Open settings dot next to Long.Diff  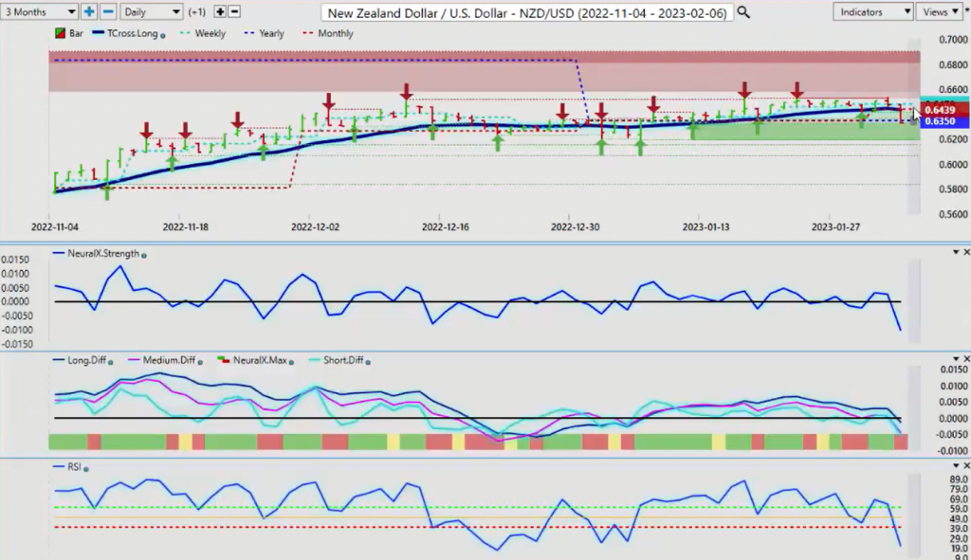[111, 362]
